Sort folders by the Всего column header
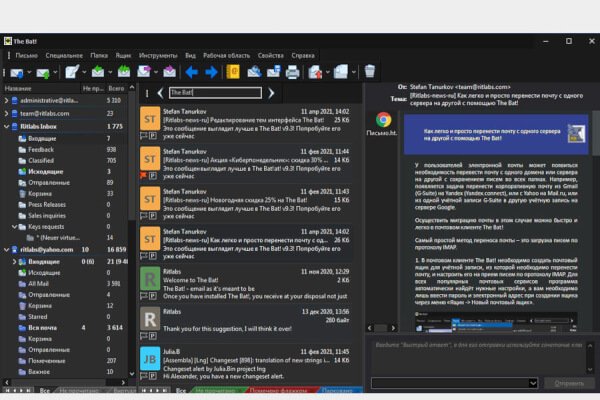The height and width of the screenshot is (400, 600). (116, 88)
